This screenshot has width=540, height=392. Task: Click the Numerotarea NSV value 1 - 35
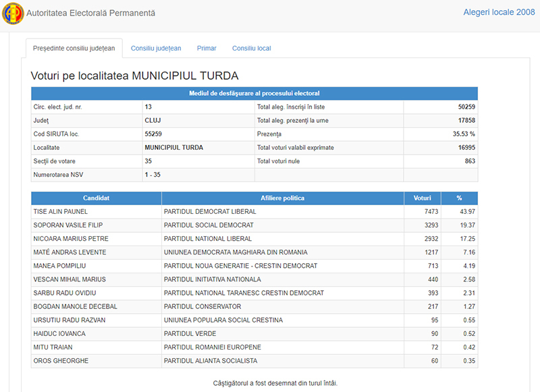pos(153,175)
